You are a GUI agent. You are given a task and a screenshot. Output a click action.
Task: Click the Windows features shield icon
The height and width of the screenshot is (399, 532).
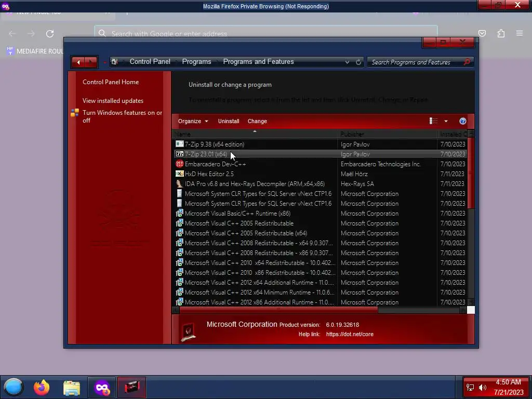(x=75, y=113)
